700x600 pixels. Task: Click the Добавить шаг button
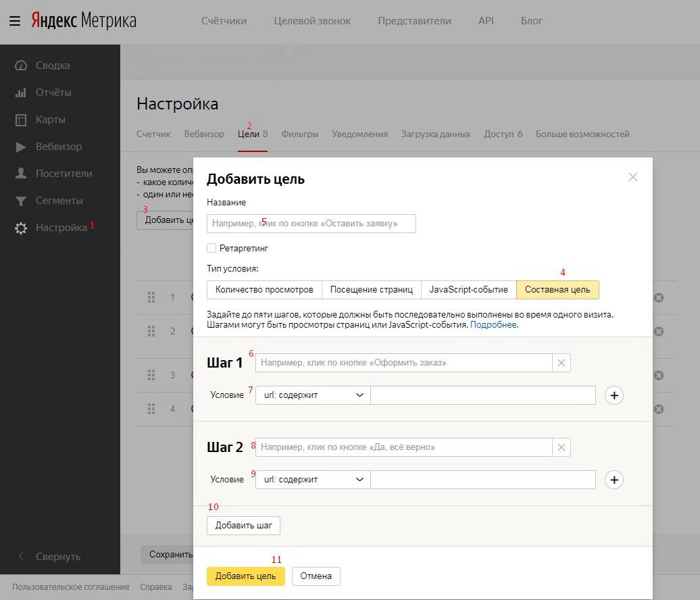[243, 526]
